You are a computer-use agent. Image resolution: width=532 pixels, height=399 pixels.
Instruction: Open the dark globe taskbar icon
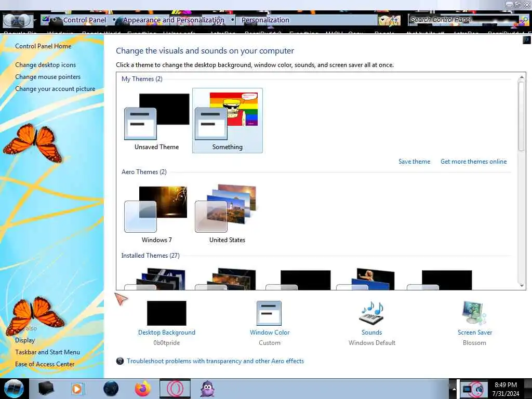pyautogui.click(x=111, y=389)
